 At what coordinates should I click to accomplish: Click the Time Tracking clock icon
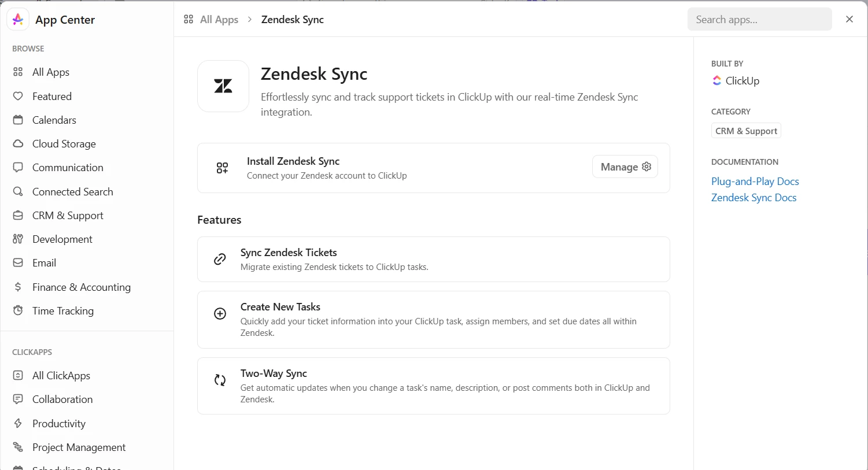tap(18, 310)
